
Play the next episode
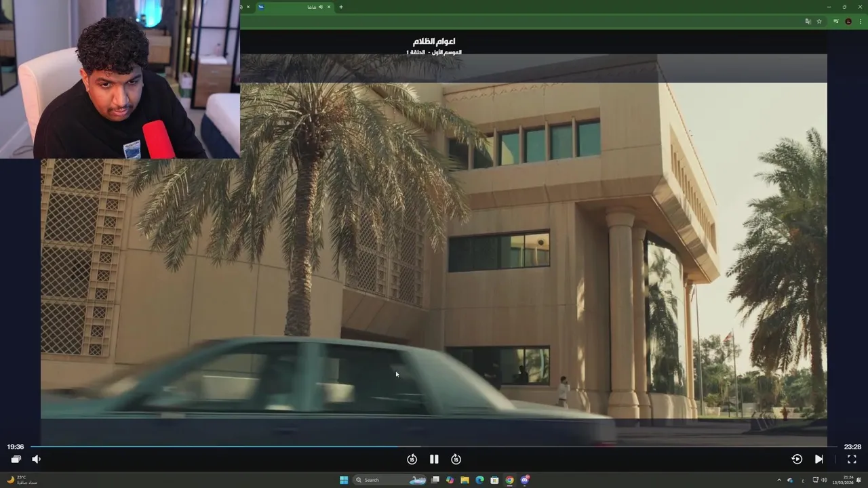[x=819, y=459]
